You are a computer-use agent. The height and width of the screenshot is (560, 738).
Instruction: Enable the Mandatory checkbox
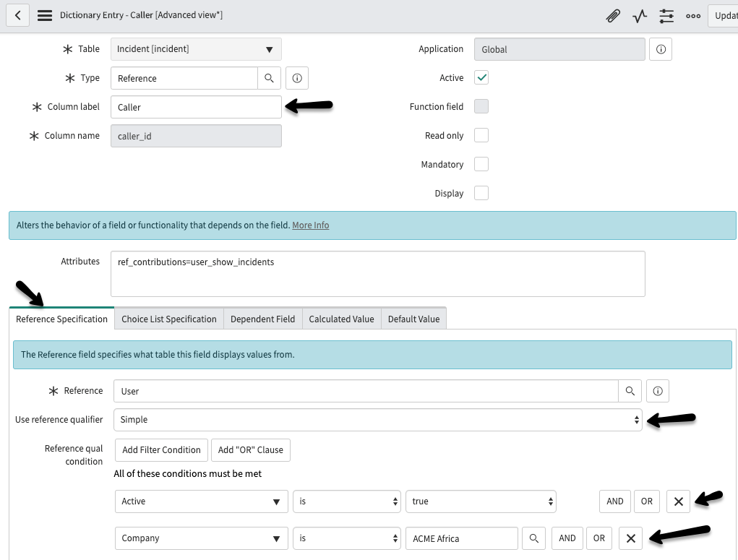pos(481,164)
